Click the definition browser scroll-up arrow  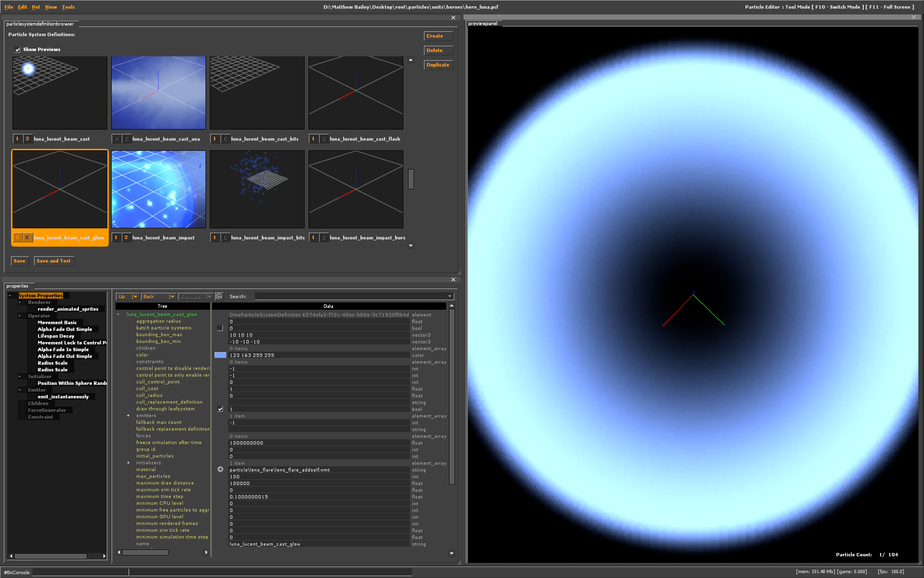(x=411, y=60)
